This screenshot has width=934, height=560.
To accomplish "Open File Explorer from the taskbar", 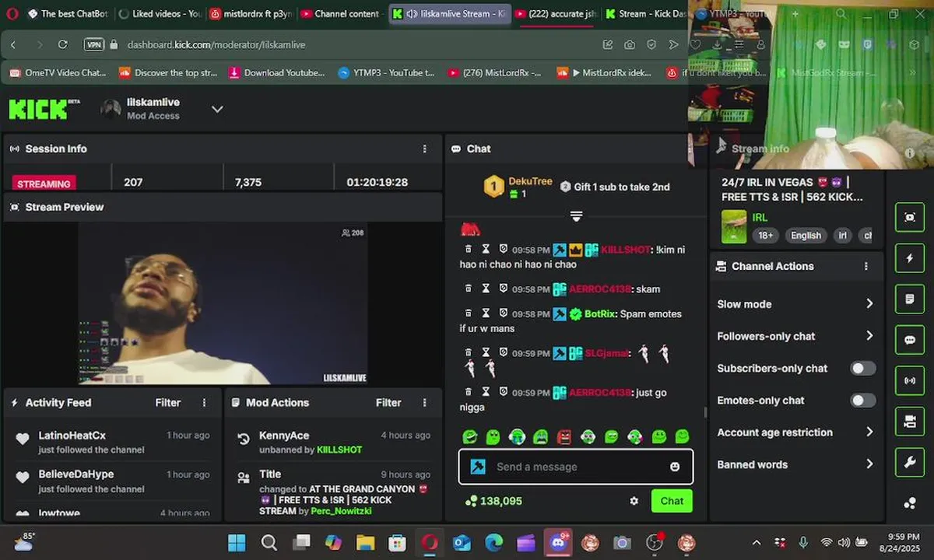I will (365, 543).
